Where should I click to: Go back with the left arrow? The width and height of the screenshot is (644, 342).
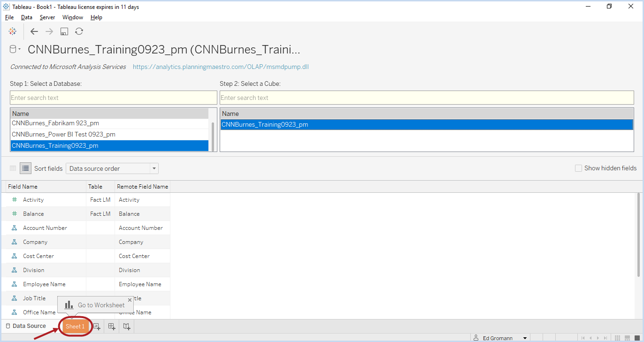click(x=34, y=31)
